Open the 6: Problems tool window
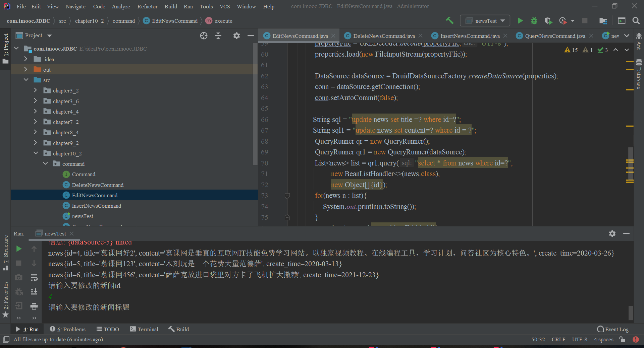This screenshot has width=644, height=348. click(68, 329)
